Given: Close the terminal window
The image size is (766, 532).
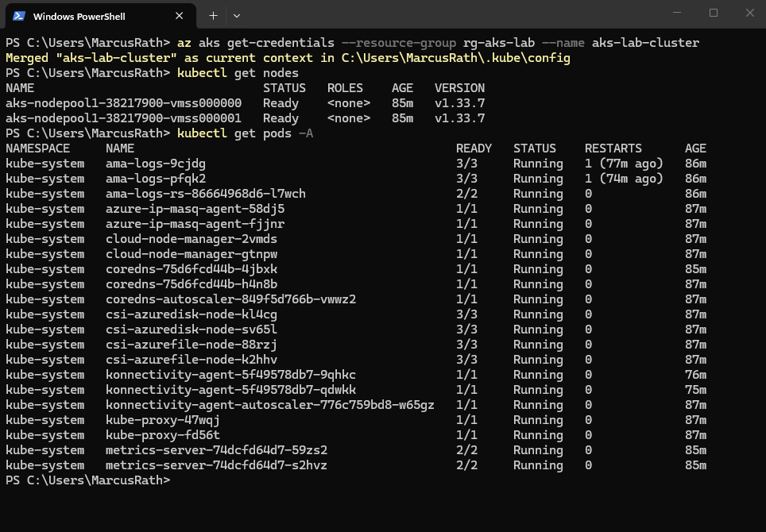Looking at the screenshot, I should pyautogui.click(x=749, y=13).
